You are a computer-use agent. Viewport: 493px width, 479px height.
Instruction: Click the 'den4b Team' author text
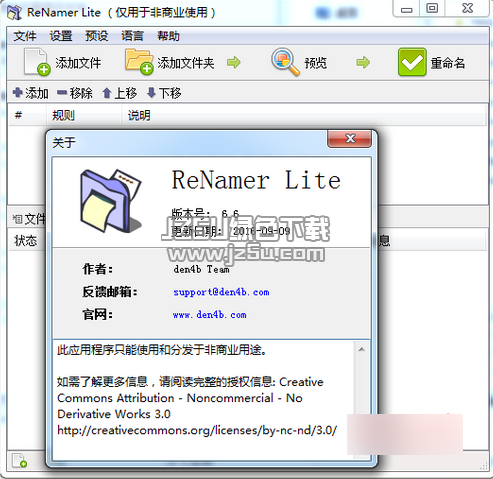[201, 269]
